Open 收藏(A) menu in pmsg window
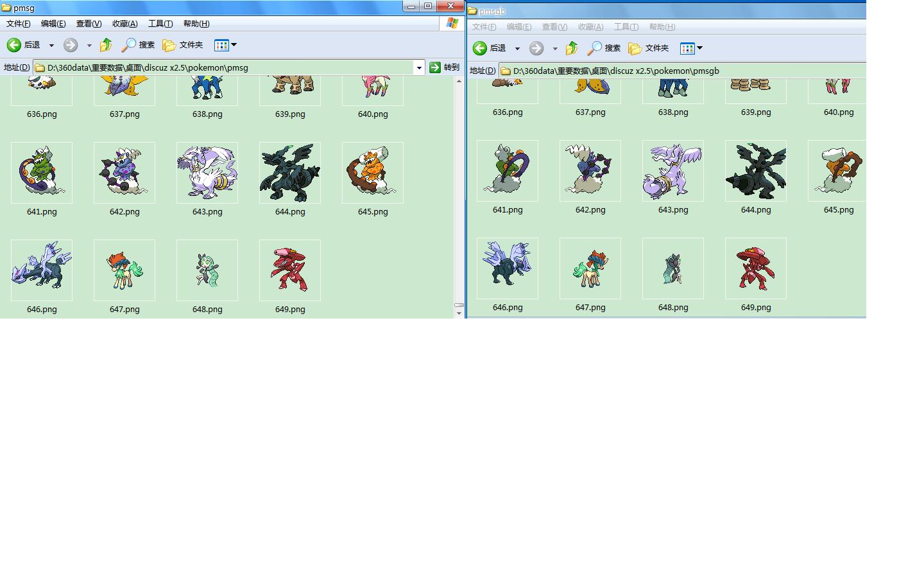 pos(124,24)
